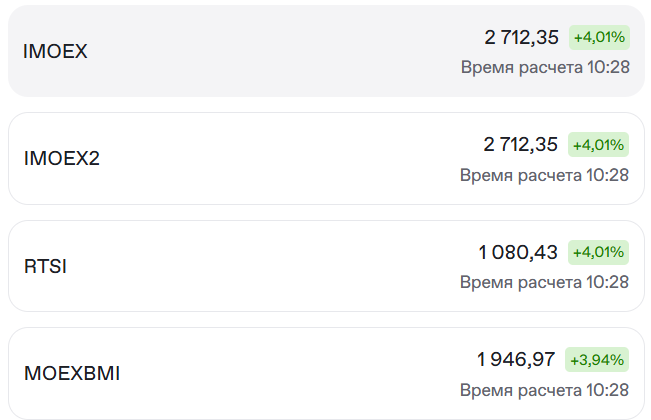Click the RTSI index name label
This screenshot has width=651, height=420.
coord(45,267)
